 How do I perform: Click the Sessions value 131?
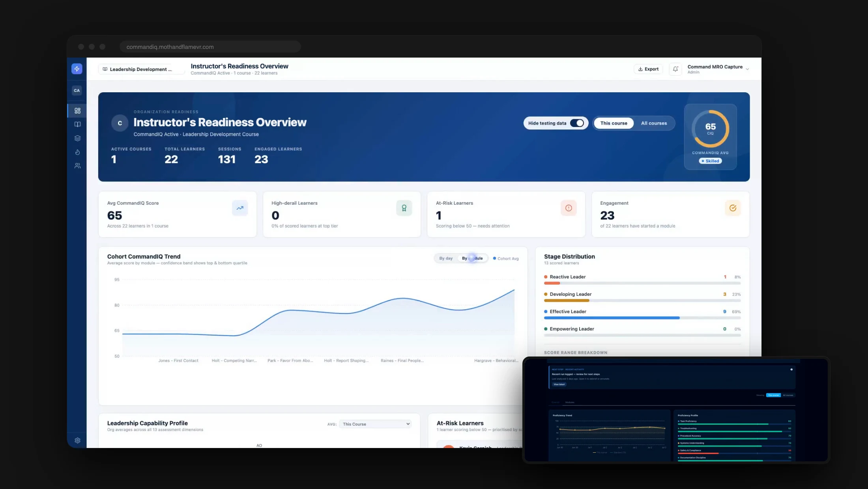227,159
